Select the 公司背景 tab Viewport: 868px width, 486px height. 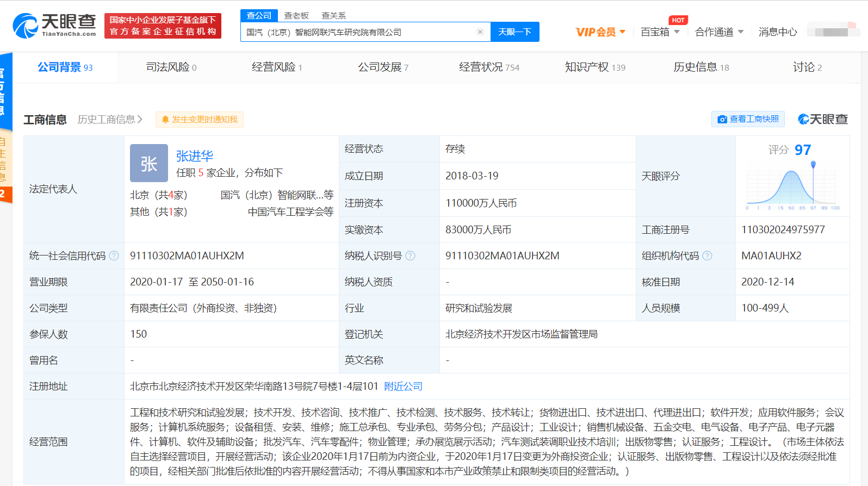(65, 67)
